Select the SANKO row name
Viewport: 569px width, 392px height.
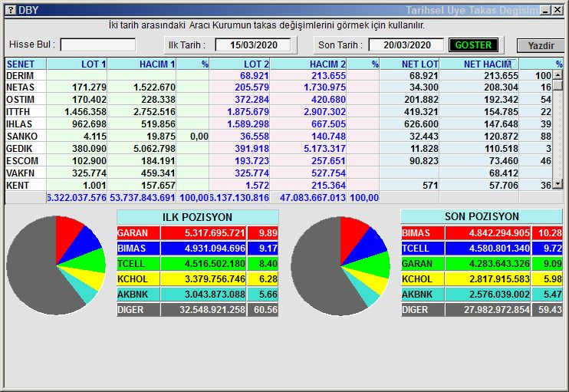21,137
